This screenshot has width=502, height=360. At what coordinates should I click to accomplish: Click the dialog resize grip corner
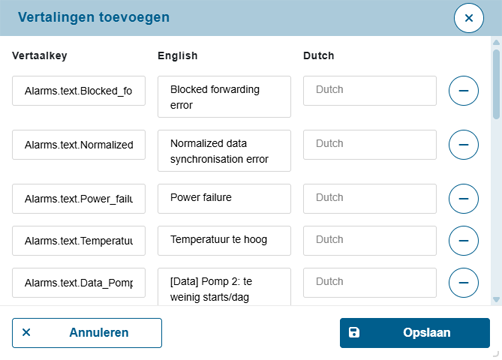496,354
